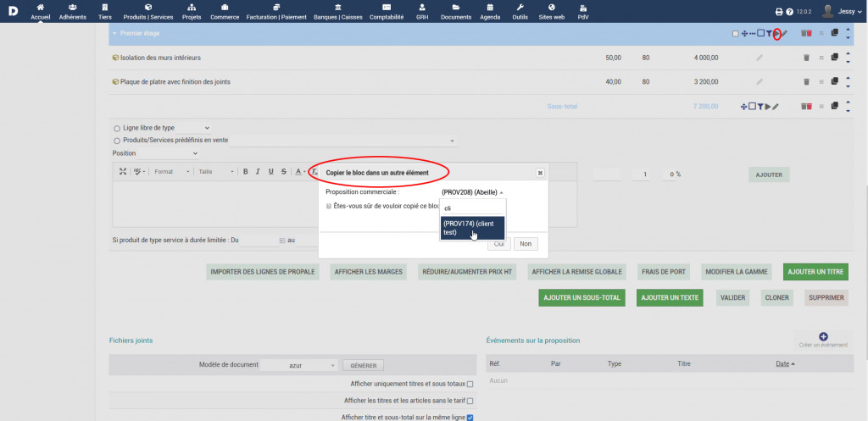868x421 pixels.
Task: Toggle strikethrough in the editor toolbar
Action: pyautogui.click(x=283, y=172)
